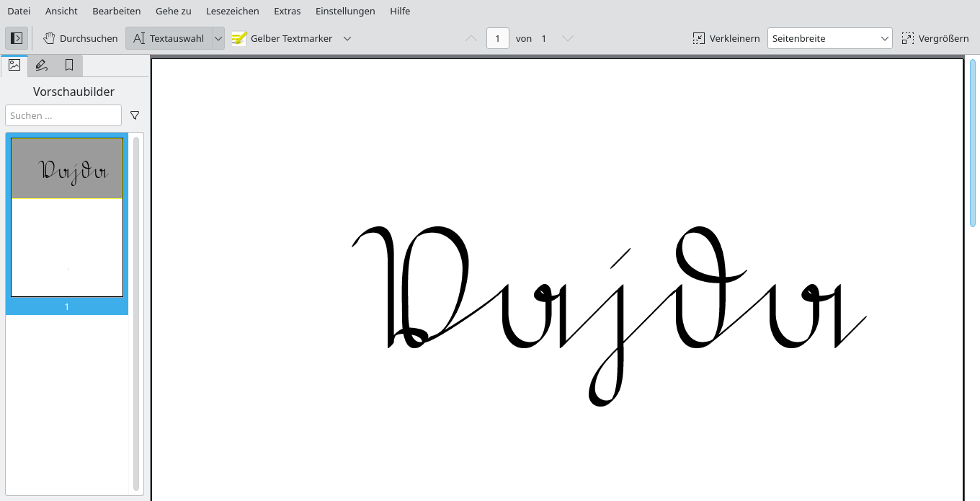Switch to the thumbnails sidebar tab

[x=14, y=66]
